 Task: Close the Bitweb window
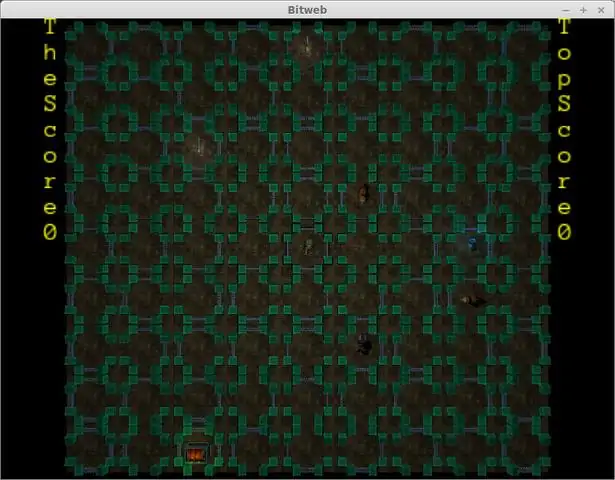[601, 10]
